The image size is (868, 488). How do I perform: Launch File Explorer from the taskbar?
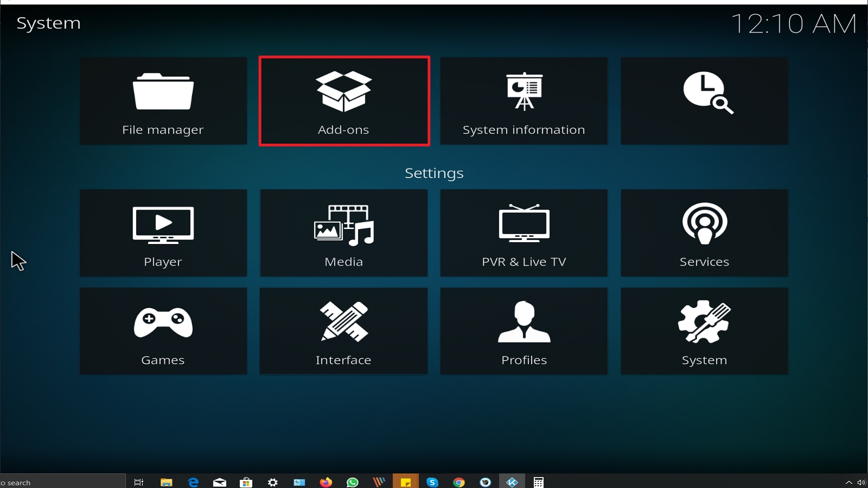coord(166,482)
